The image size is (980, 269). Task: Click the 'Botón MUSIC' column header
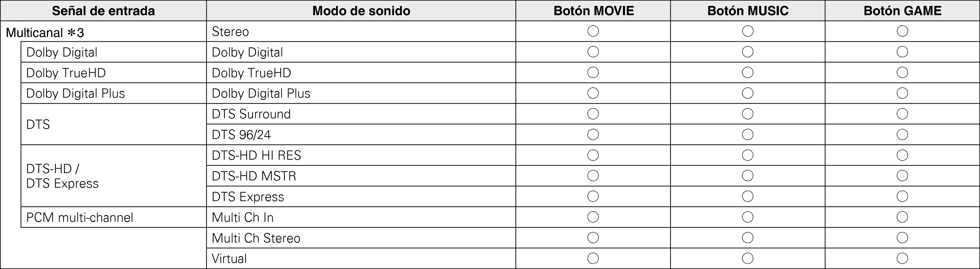748,11
